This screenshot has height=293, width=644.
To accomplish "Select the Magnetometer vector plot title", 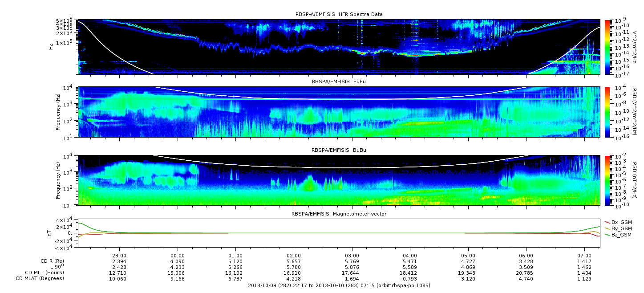I will point(339,214).
